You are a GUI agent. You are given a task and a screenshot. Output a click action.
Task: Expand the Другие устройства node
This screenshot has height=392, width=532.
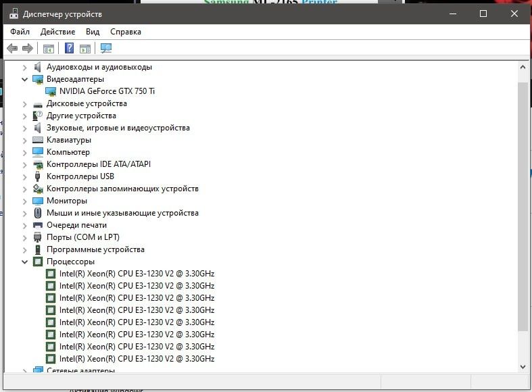(24, 116)
